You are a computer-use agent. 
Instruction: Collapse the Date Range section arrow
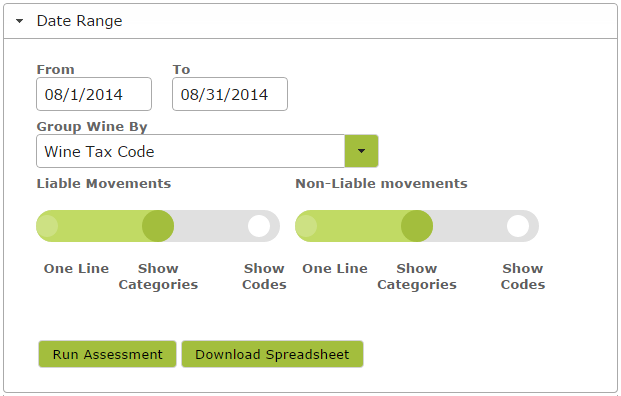tap(19, 21)
